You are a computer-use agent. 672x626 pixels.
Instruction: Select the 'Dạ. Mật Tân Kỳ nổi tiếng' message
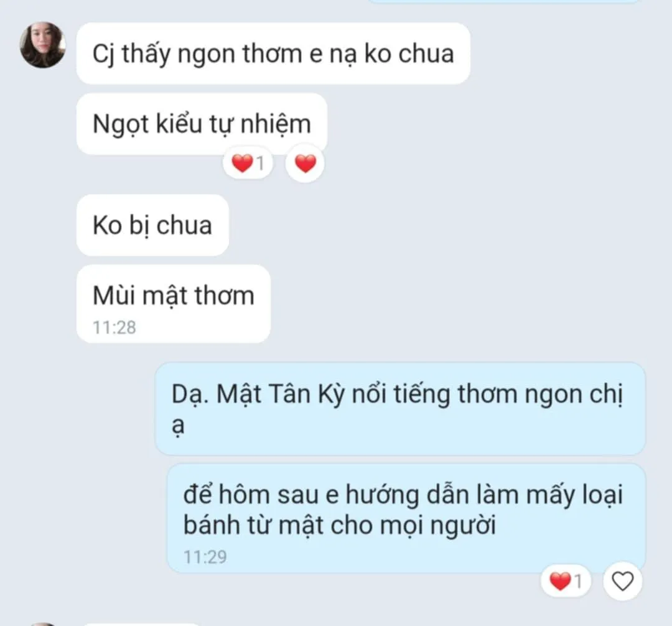[x=400, y=409]
